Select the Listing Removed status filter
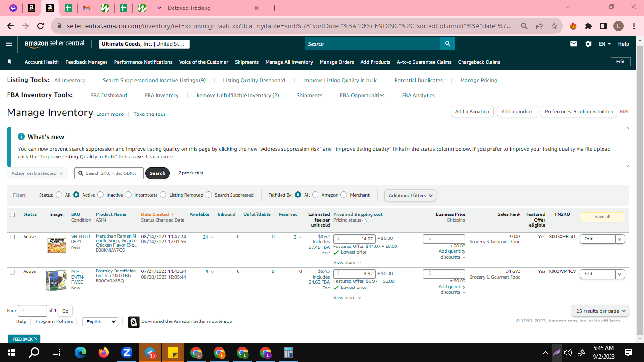The image size is (644, 362). [x=163, y=195]
